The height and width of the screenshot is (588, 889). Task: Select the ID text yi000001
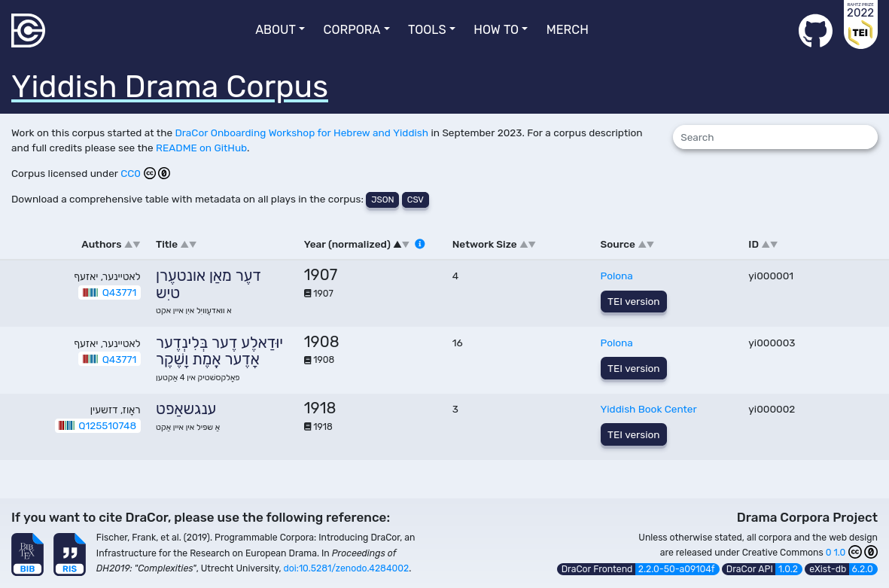pyautogui.click(x=771, y=276)
